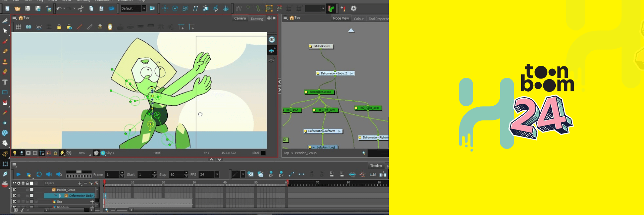The image size is (644, 215).
Task: Select the Rectangle shape tool
Action: (x=5, y=92)
